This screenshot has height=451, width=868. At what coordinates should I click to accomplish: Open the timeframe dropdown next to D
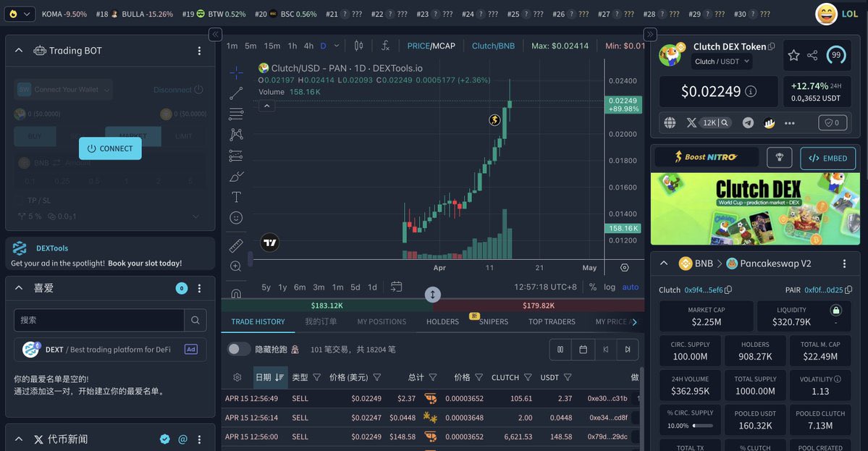(x=336, y=46)
